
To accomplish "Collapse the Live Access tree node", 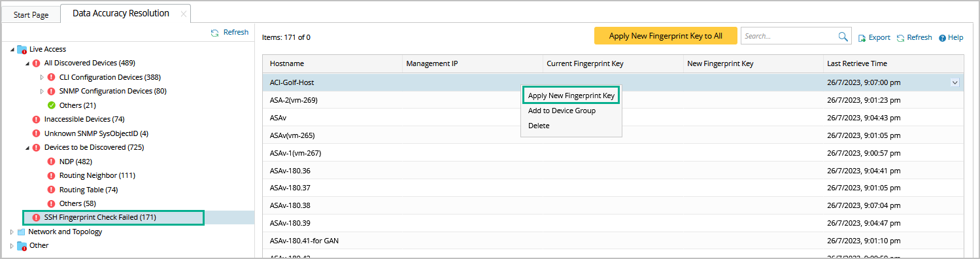I will tap(12, 49).
